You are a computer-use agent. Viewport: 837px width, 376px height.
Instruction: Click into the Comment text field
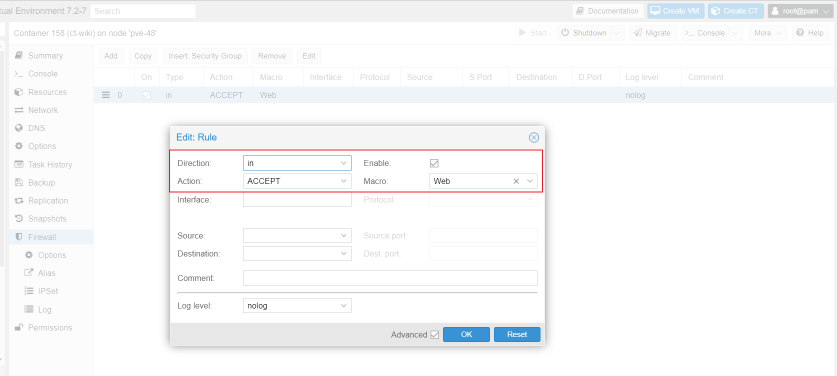(x=390, y=278)
